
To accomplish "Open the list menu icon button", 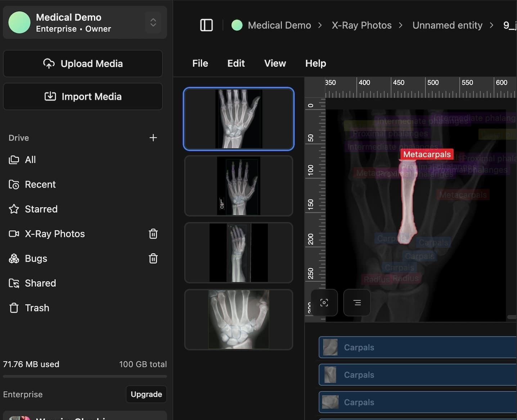I will click(x=357, y=303).
